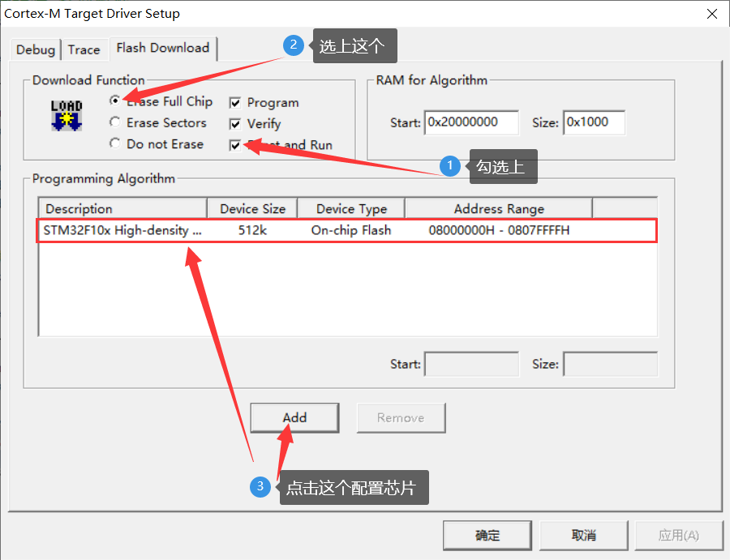Click the LOAD download function icon
The width and height of the screenshot is (730, 560).
tap(66, 114)
